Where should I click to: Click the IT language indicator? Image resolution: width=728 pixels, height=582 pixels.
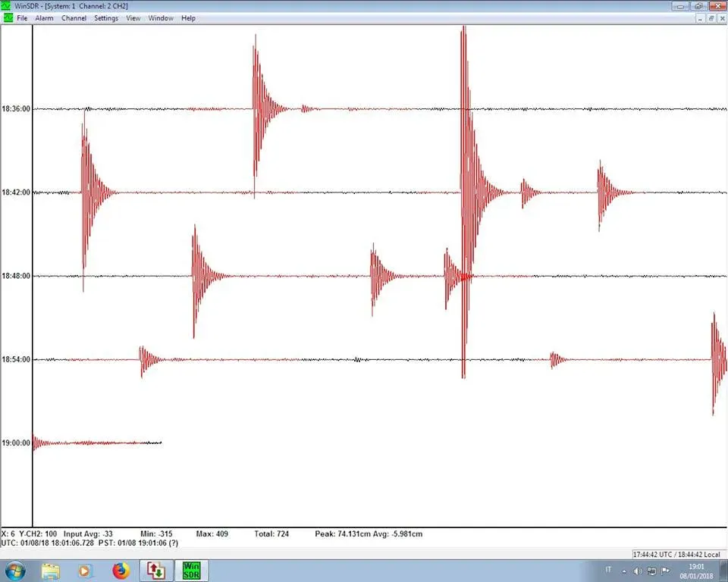click(608, 569)
